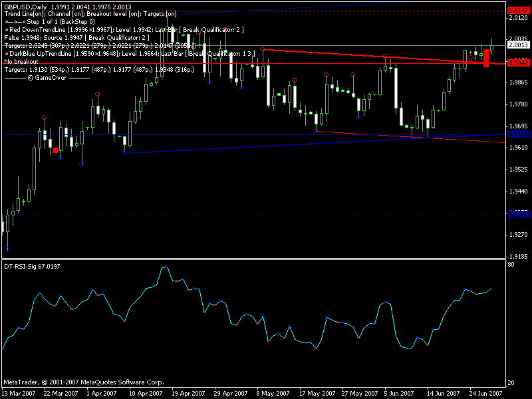Select the DT-RSI-Sig 67.0197 indicator label
The image size is (532, 399).
coord(32,266)
